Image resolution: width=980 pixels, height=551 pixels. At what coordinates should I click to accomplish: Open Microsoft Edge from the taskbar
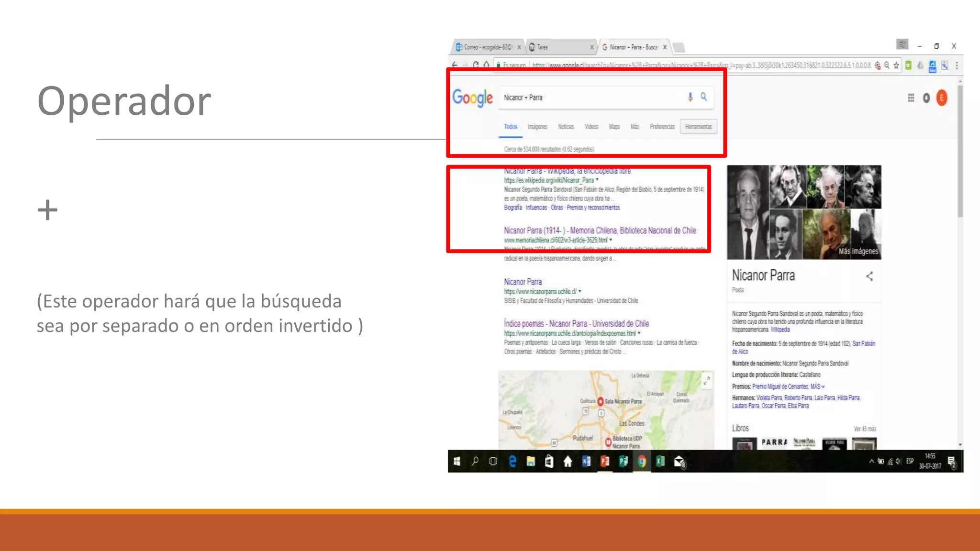[512, 462]
